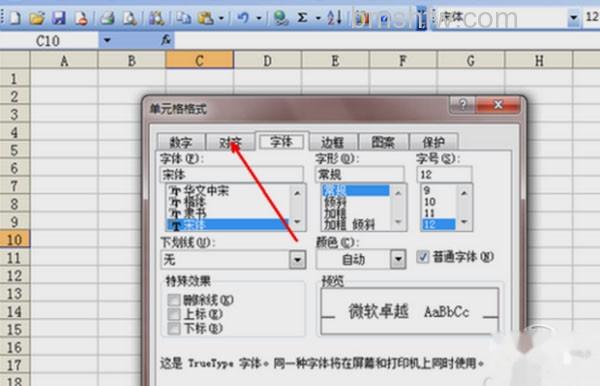Undo last action with the arrow icon
The height and width of the screenshot is (386, 600).
tap(243, 18)
